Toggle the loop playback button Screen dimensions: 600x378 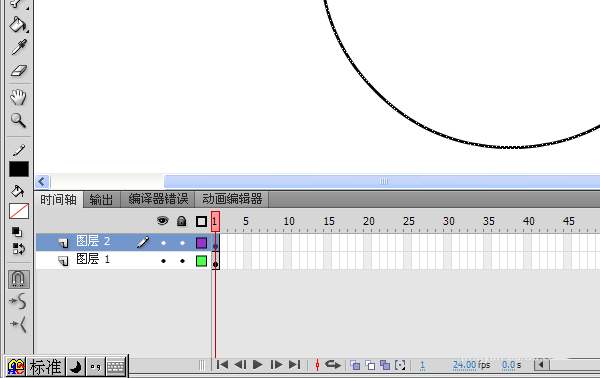coord(333,365)
